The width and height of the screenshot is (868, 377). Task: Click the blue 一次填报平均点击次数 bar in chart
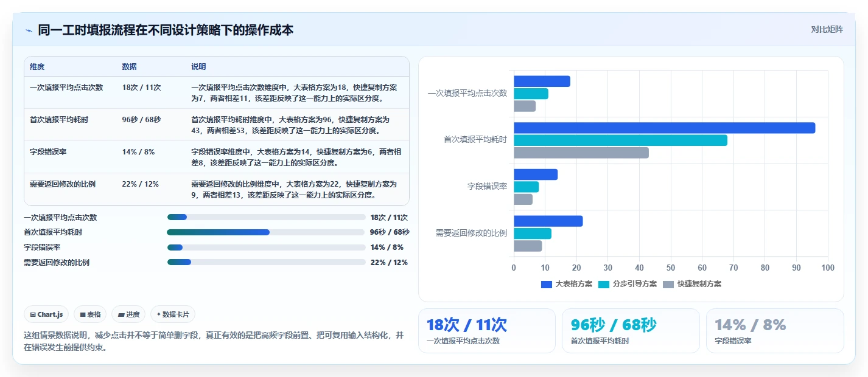542,81
